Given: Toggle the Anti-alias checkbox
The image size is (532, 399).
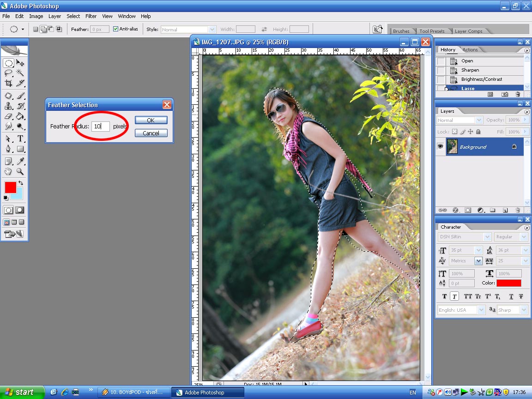Looking at the screenshot, I should pyautogui.click(x=116, y=29).
